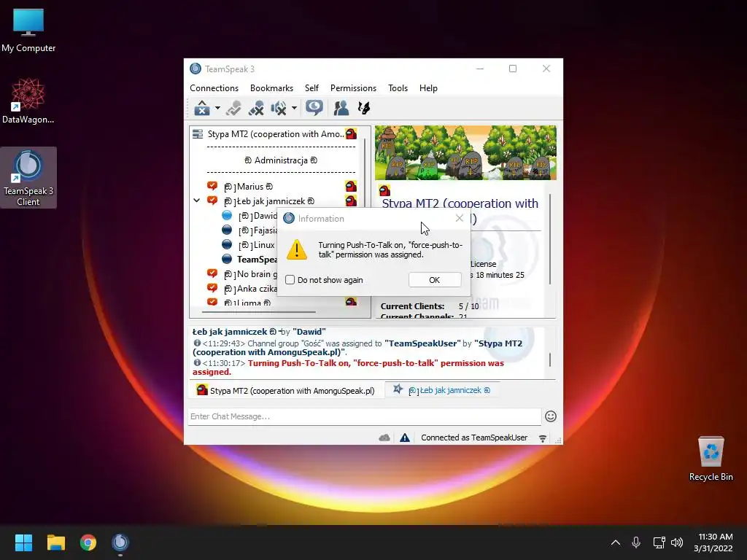Click the Anka czika channel's red chat icon
Screen dimensions: 747x560
coord(212,288)
